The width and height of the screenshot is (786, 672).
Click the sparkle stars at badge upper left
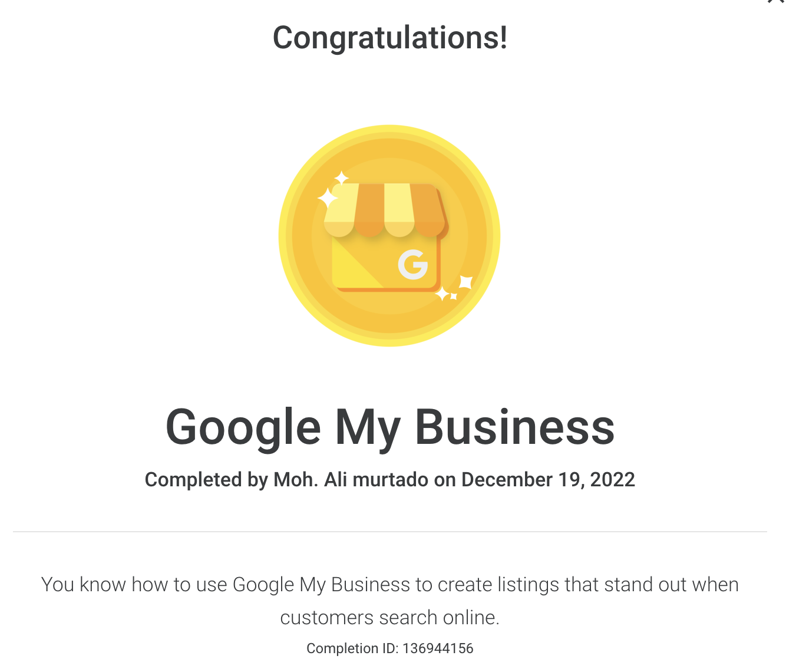[x=333, y=190]
